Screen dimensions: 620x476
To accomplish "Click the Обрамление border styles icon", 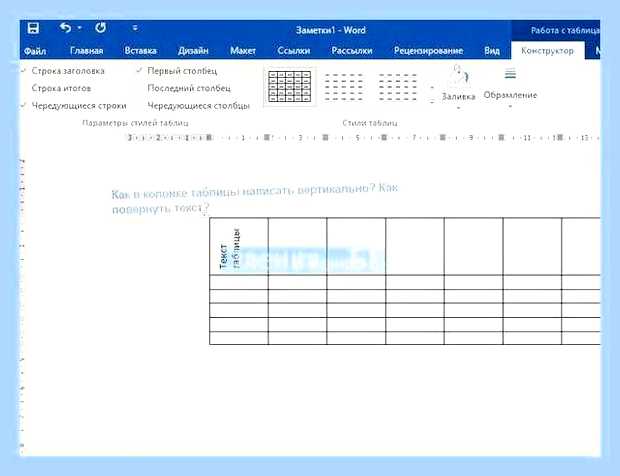I will [x=510, y=74].
